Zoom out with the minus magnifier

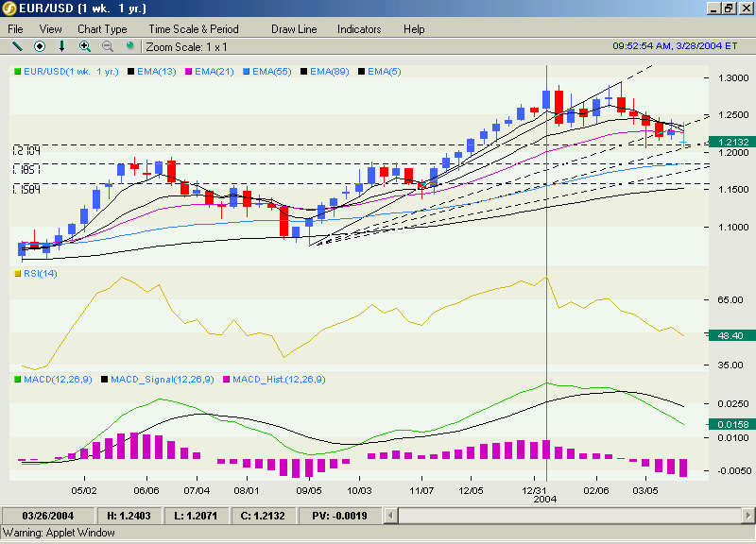(107, 45)
